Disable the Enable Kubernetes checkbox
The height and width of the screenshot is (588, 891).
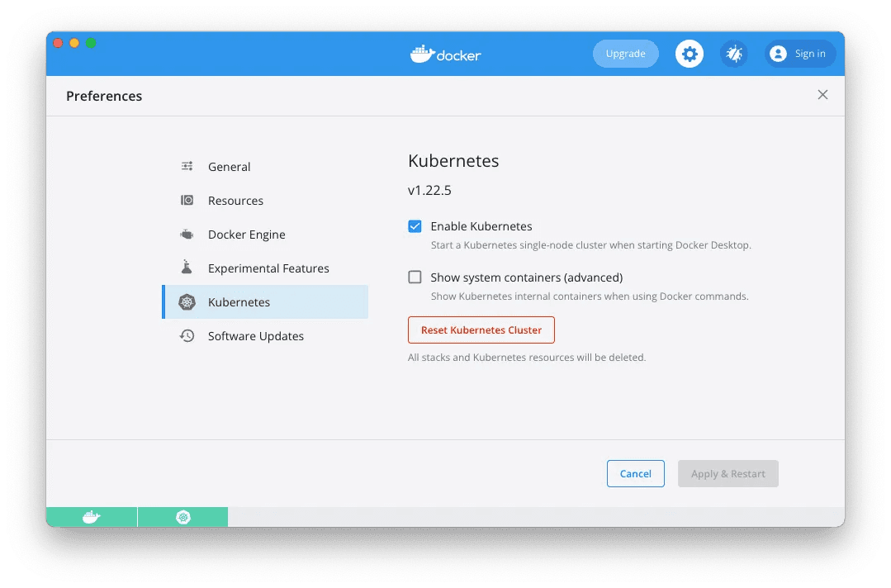[415, 226]
